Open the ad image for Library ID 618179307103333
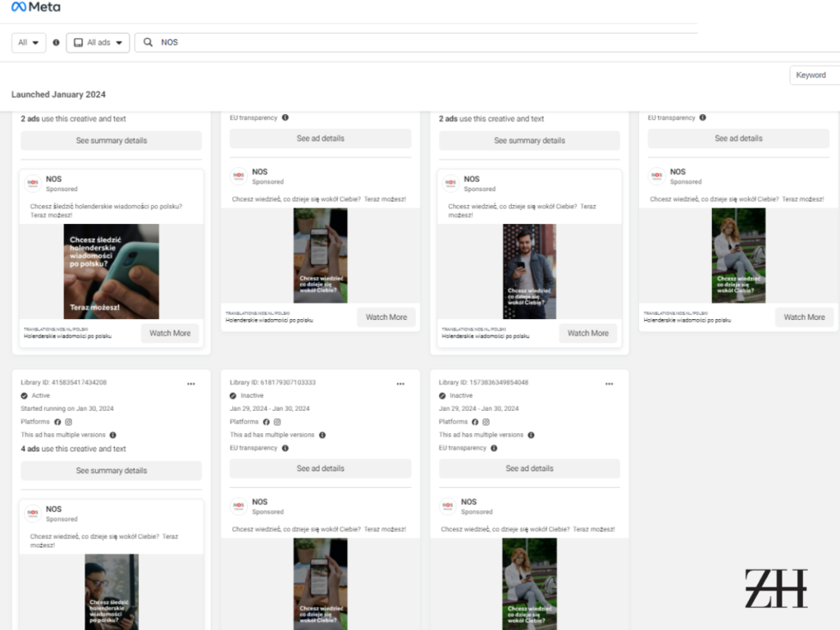Viewport: 840px width, 630px height. pyautogui.click(x=321, y=584)
